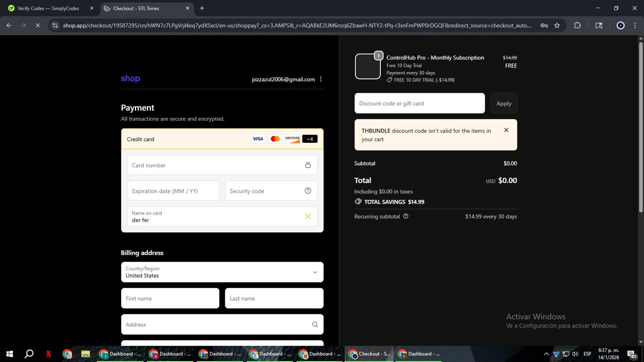This screenshot has height=362, width=644.
Task: Click the Card number field
Action: [222, 165]
